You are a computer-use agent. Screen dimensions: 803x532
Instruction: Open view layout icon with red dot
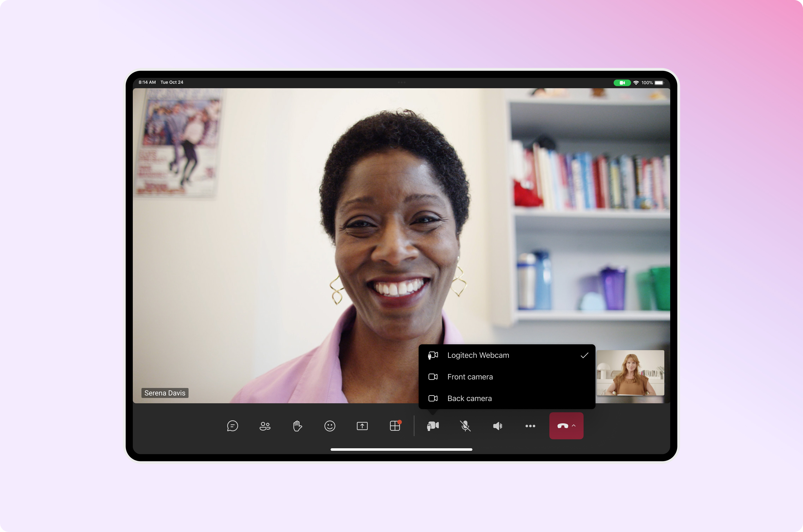click(x=395, y=426)
